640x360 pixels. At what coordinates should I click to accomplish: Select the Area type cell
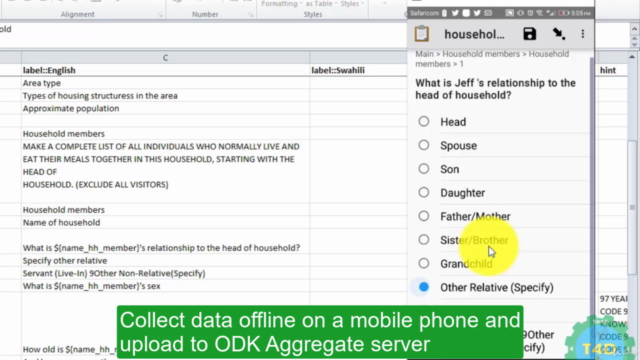pos(165,83)
